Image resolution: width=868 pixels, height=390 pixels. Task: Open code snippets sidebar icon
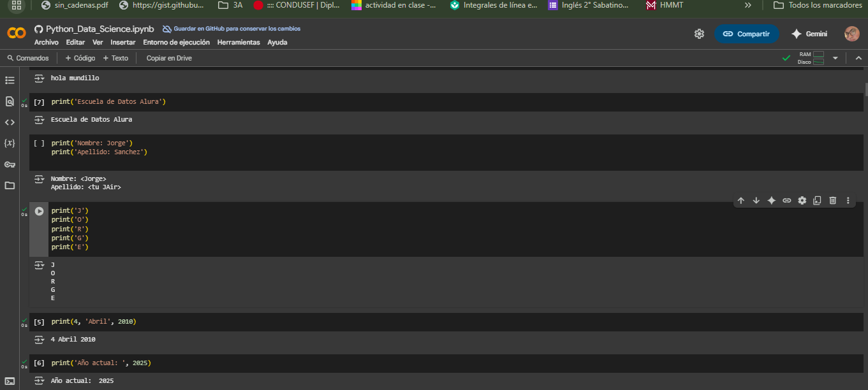tap(10, 122)
